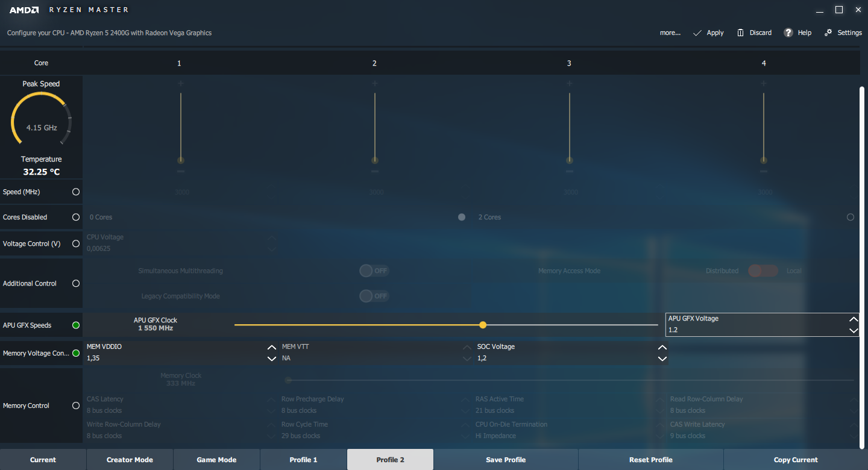Click APU GFX Clock slider handle

(x=483, y=325)
